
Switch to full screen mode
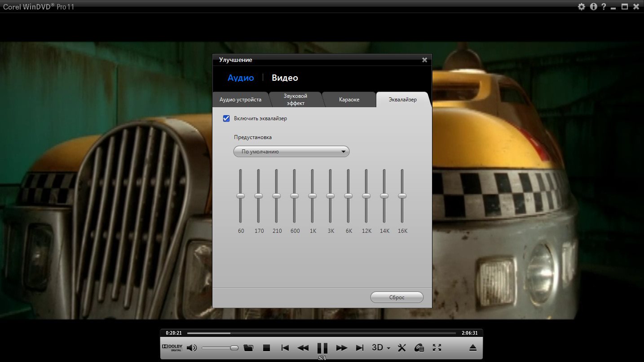[437, 348]
